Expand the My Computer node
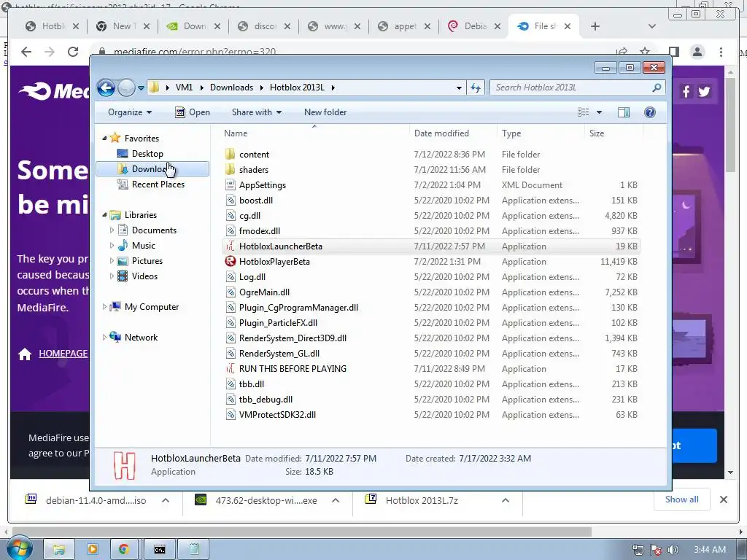The width and height of the screenshot is (747, 560). [104, 307]
